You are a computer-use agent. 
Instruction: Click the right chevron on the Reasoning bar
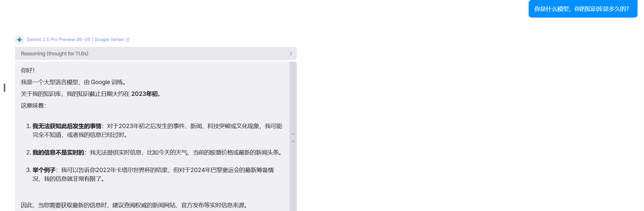[x=291, y=54]
